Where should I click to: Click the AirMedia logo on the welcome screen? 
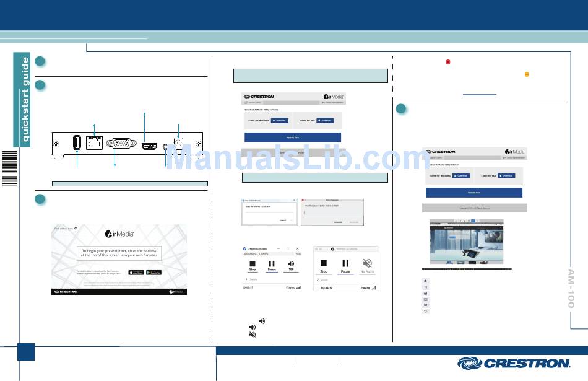119,234
